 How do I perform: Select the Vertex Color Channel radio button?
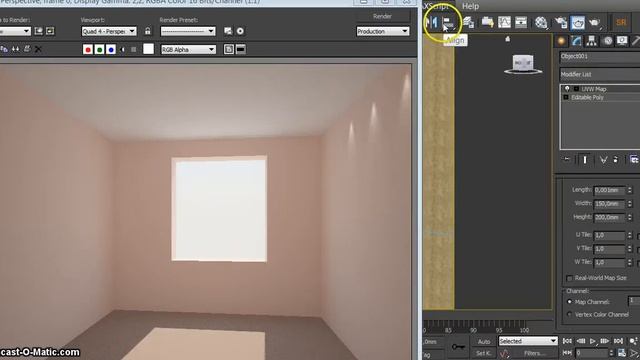569,315
